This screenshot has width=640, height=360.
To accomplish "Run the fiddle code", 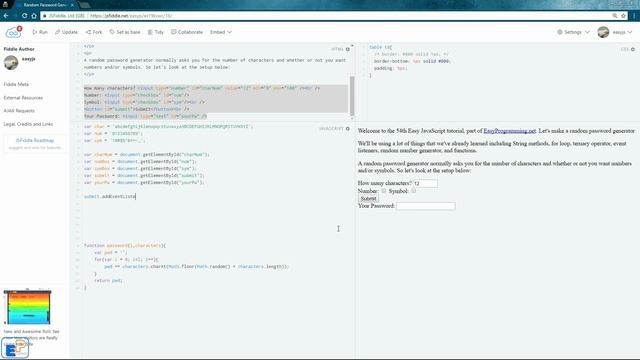I will [x=40, y=32].
